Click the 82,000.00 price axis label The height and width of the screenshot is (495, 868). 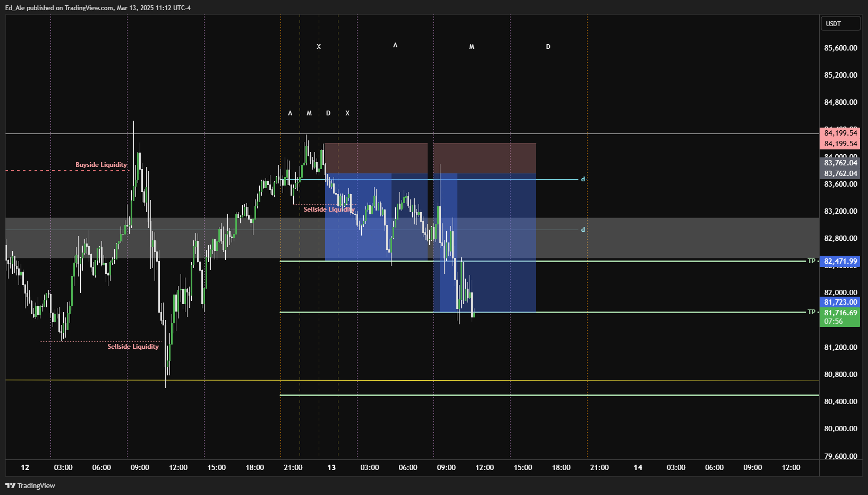point(840,292)
